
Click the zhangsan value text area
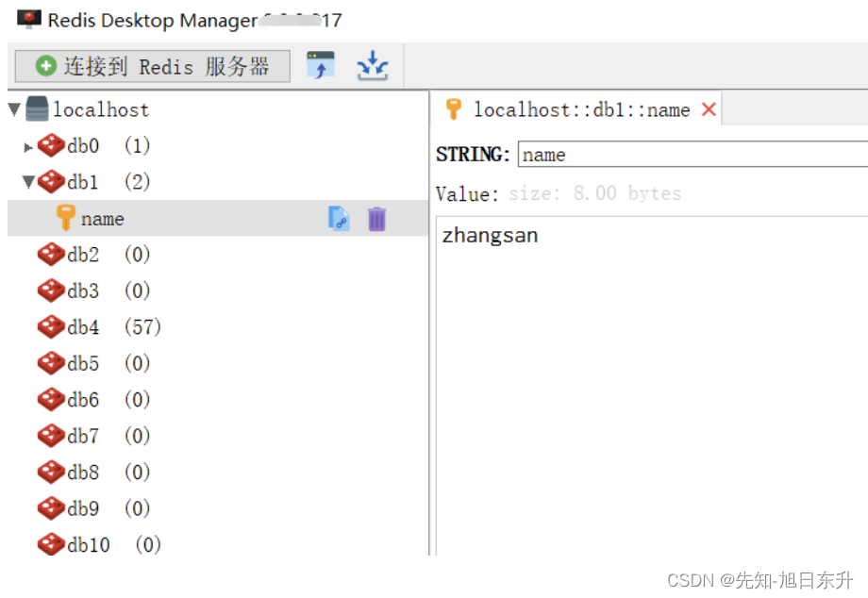[x=651, y=377]
